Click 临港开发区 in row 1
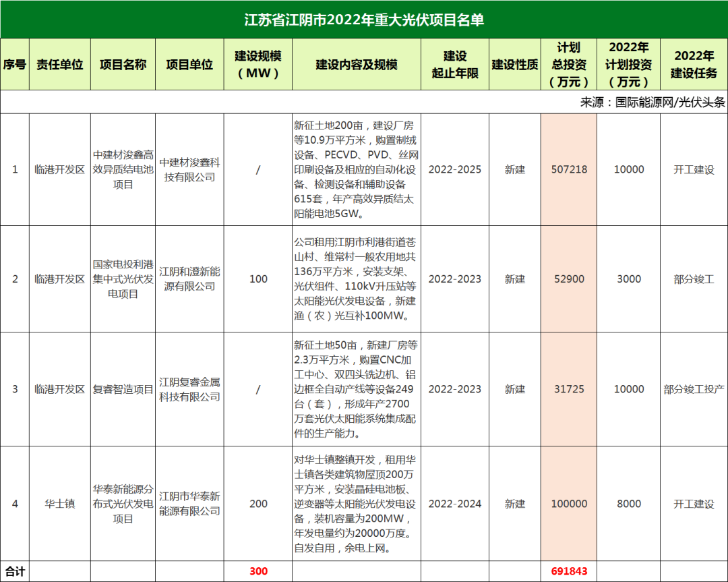The image size is (728, 582). [x=60, y=169]
